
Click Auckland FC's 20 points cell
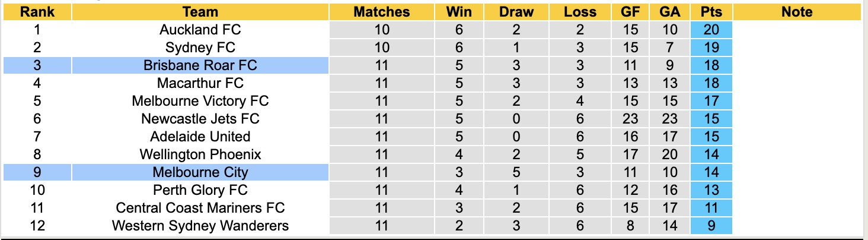[x=711, y=30]
